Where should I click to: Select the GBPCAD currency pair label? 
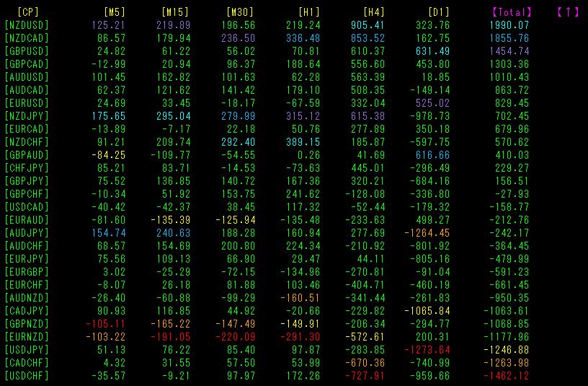(27, 64)
